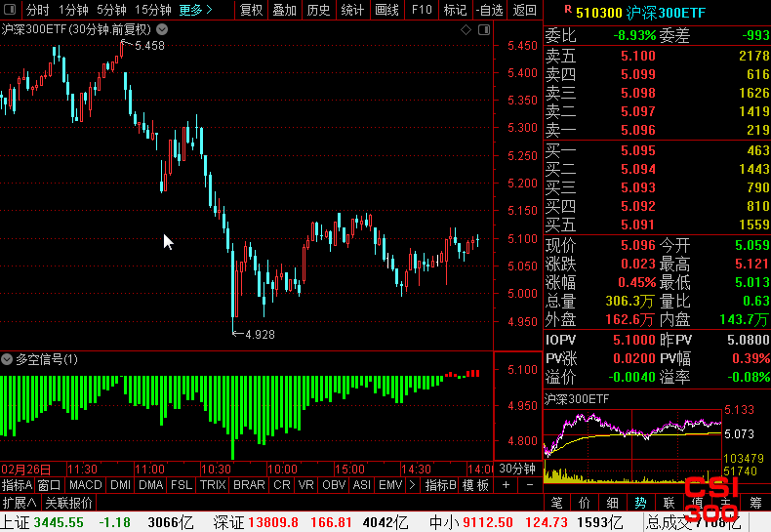The image size is (771, 532).
Task: Open F10 company info
Action: pyautogui.click(x=422, y=10)
